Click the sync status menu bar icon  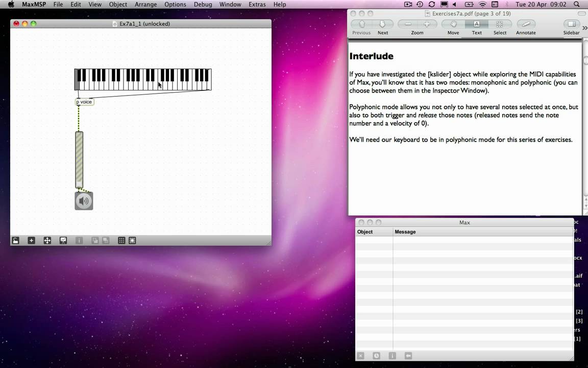point(432,5)
